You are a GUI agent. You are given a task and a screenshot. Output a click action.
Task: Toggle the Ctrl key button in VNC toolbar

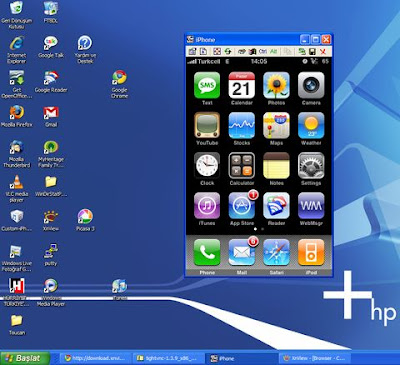pos(263,51)
